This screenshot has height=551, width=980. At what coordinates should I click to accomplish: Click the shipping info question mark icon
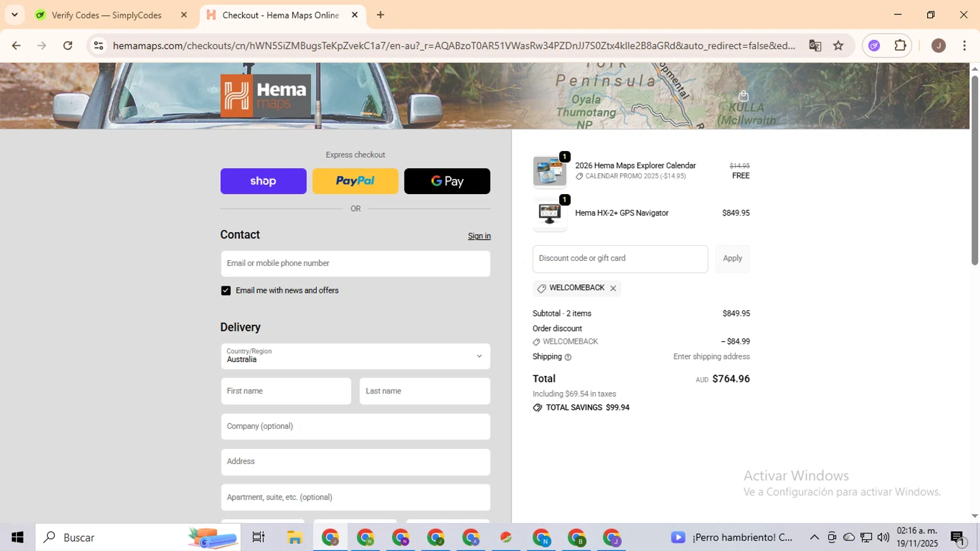click(568, 358)
